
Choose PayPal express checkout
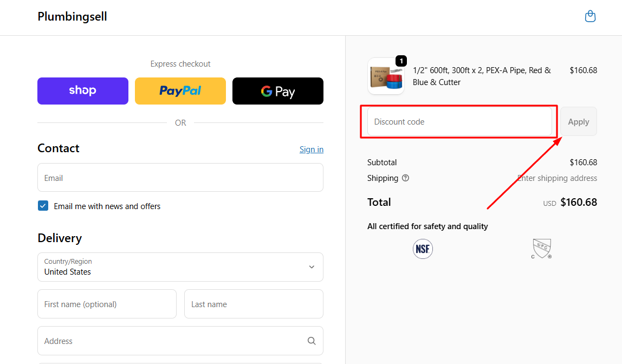click(x=180, y=91)
